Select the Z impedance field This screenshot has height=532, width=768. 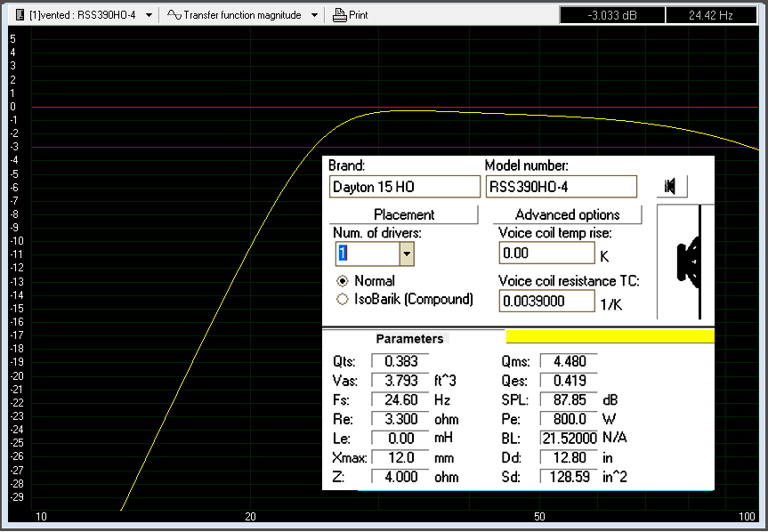[x=400, y=477]
